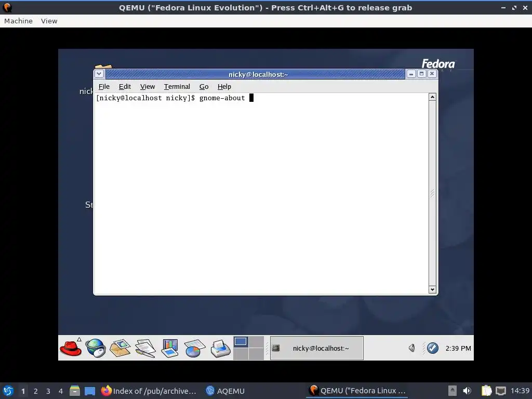Viewport: 532px width, 399px height.
Task: Close the nicky@localhost terminal window
Action: pyautogui.click(x=432, y=74)
